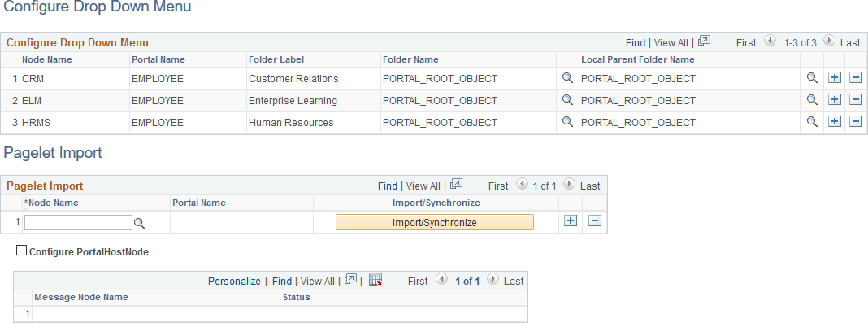Click the Import/Synchronize button

click(x=435, y=222)
